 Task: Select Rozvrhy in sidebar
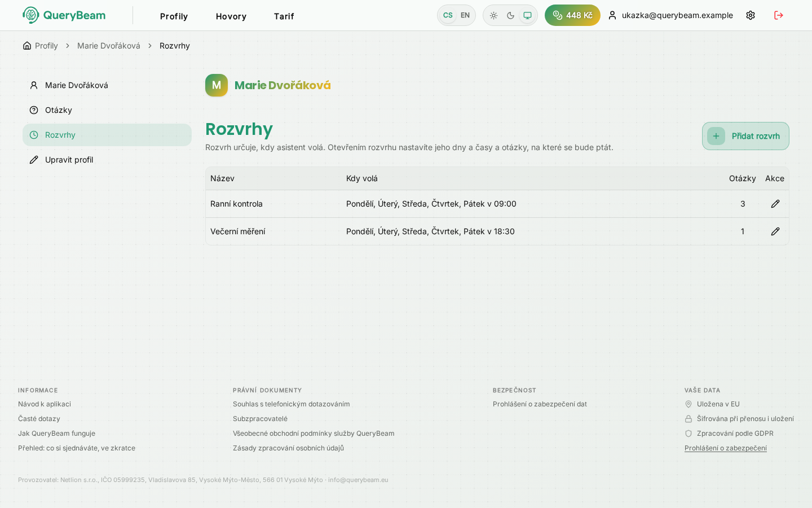(107, 135)
